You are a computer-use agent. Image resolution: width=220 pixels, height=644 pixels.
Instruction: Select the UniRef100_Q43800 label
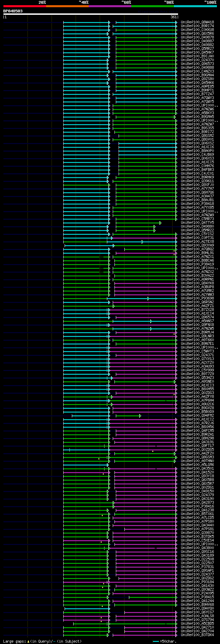[x=197, y=548]
